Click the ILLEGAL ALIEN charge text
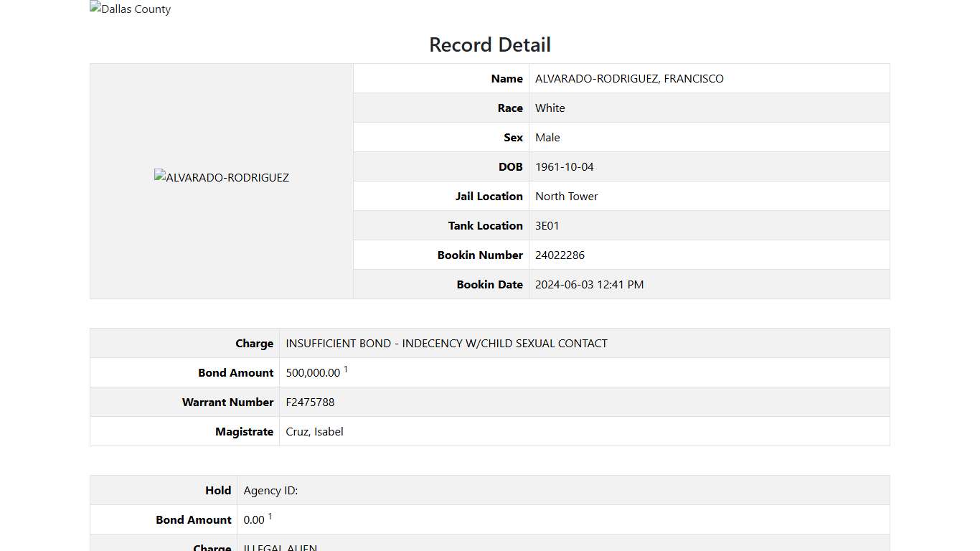 click(x=280, y=547)
